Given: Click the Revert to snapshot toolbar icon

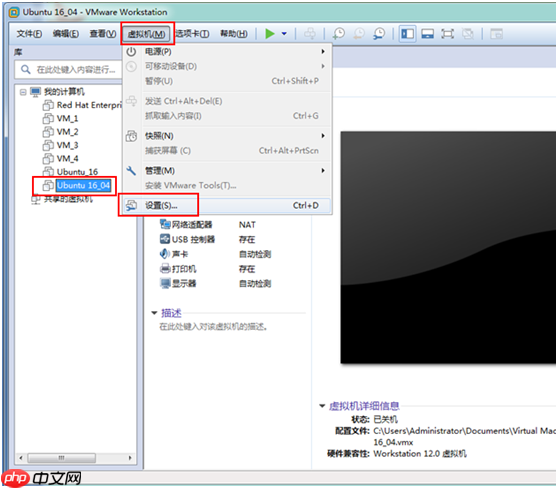Looking at the screenshot, I should tap(359, 33).
